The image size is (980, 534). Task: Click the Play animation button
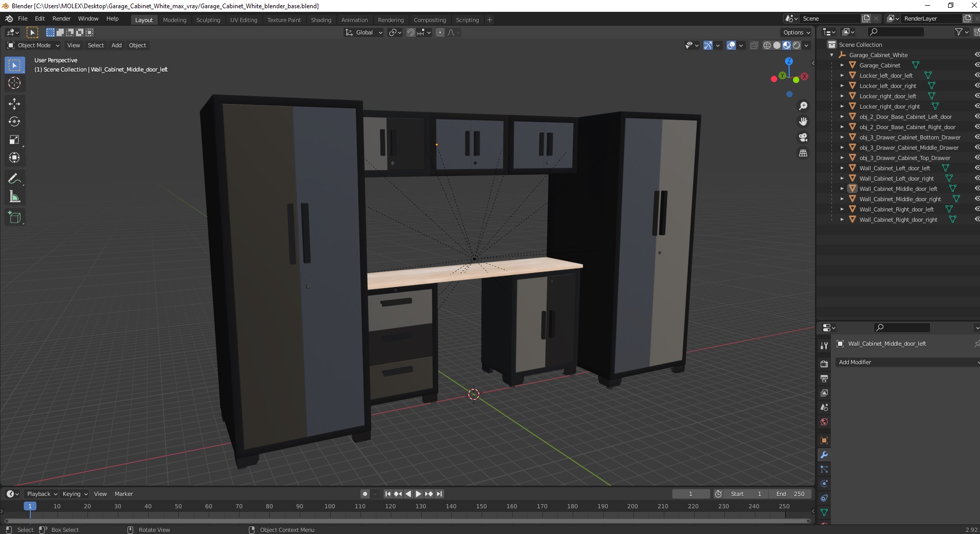[x=419, y=494]
